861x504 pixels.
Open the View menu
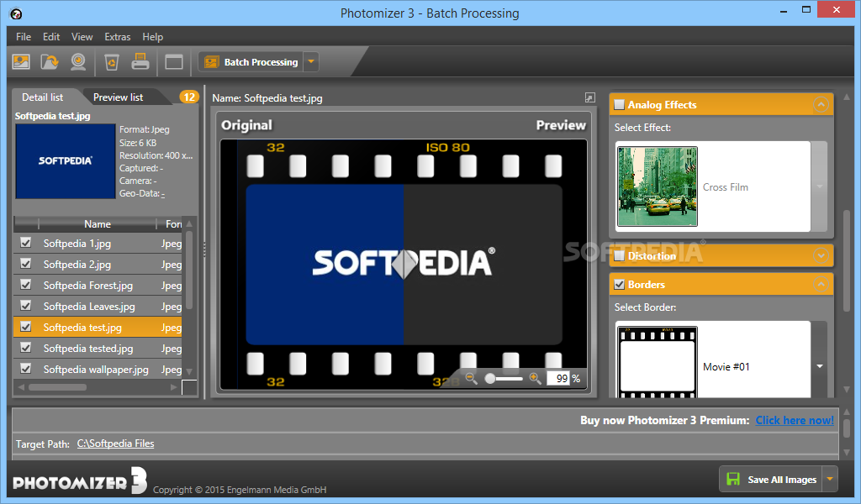pyautogui.click(x=82, y=37)
